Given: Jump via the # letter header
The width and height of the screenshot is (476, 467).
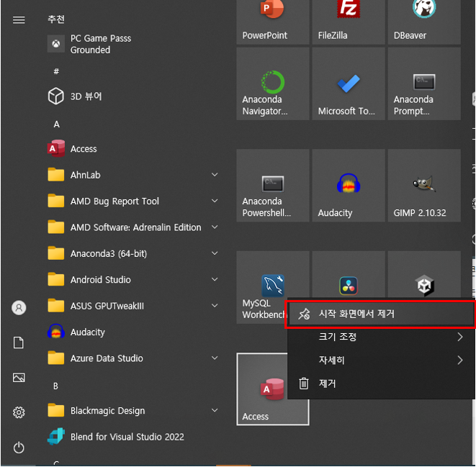Looking at the screenshot, I should coord(56,71).
